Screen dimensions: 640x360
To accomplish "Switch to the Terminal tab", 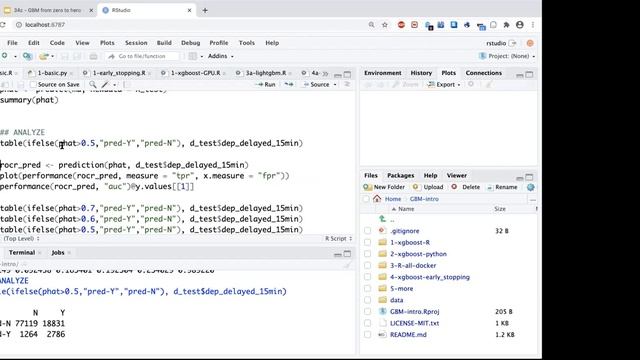I will pos(22,253).
